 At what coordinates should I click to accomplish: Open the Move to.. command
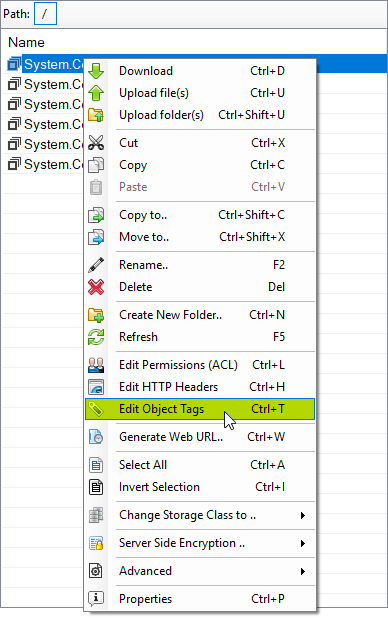point(200,237)
